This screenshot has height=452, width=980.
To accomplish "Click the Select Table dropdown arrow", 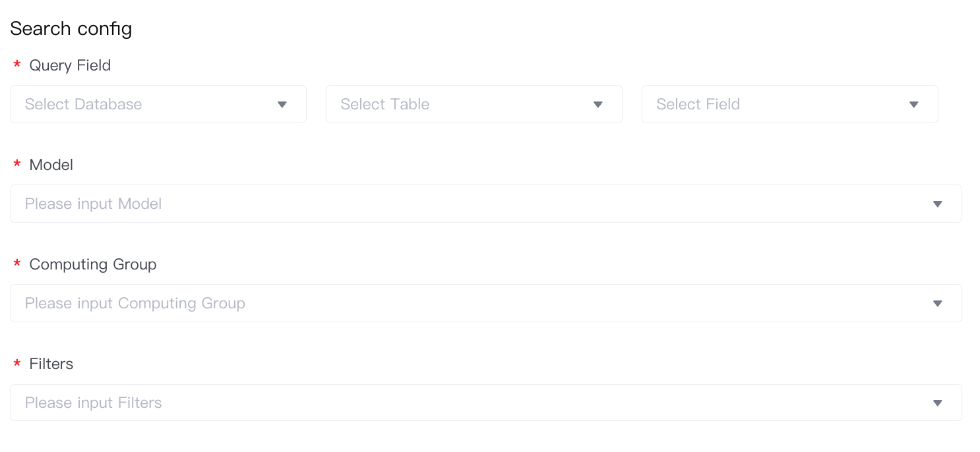I will pos(598,105).
